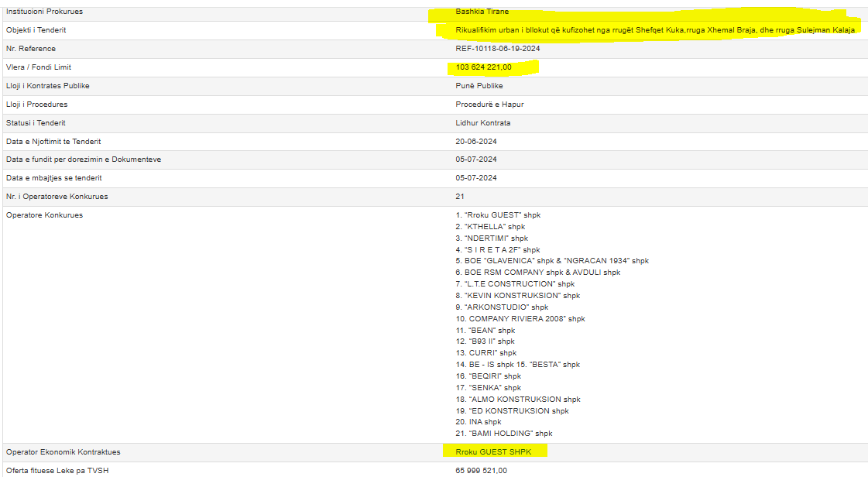Click the number of competing operators value 21

[x=460, y=197]
